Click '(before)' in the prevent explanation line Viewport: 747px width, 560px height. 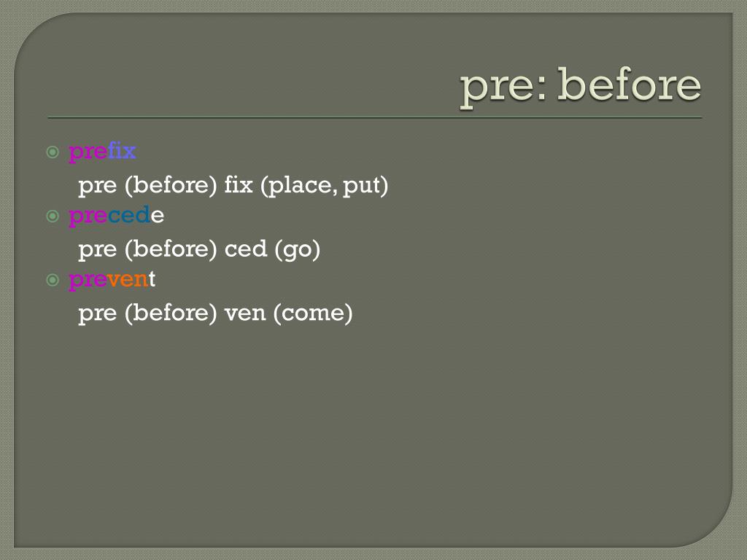pyautogui.click(x=171, y=314)
